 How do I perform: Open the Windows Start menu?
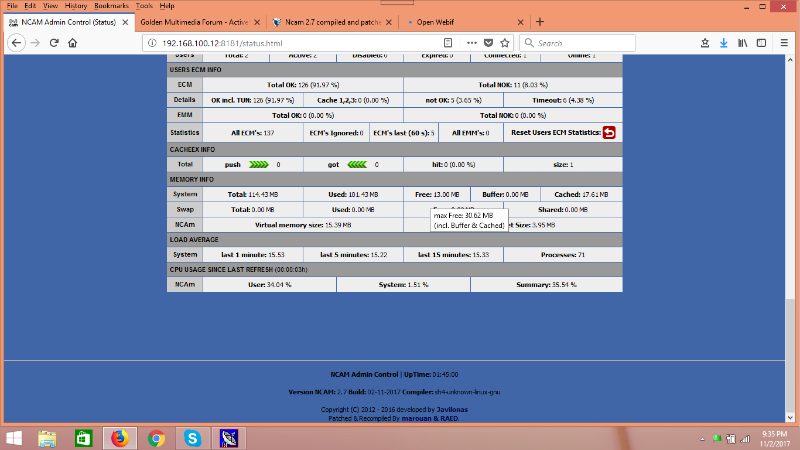click(x=14, y=438)
